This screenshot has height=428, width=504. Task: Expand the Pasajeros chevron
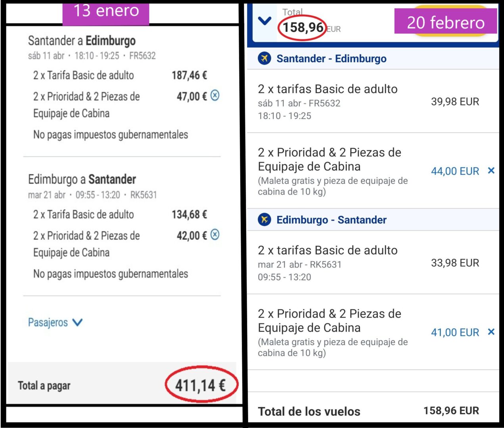pos(77,323)
